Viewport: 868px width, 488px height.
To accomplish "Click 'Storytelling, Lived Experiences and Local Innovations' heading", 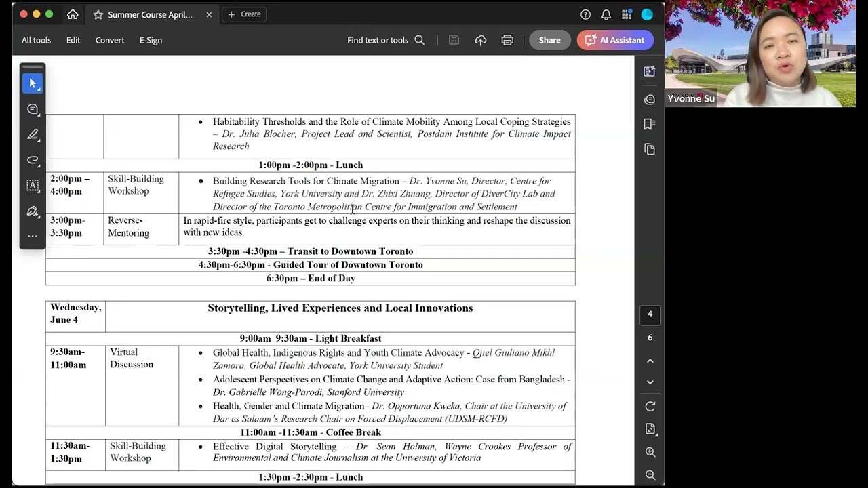I will coord(340,308).
